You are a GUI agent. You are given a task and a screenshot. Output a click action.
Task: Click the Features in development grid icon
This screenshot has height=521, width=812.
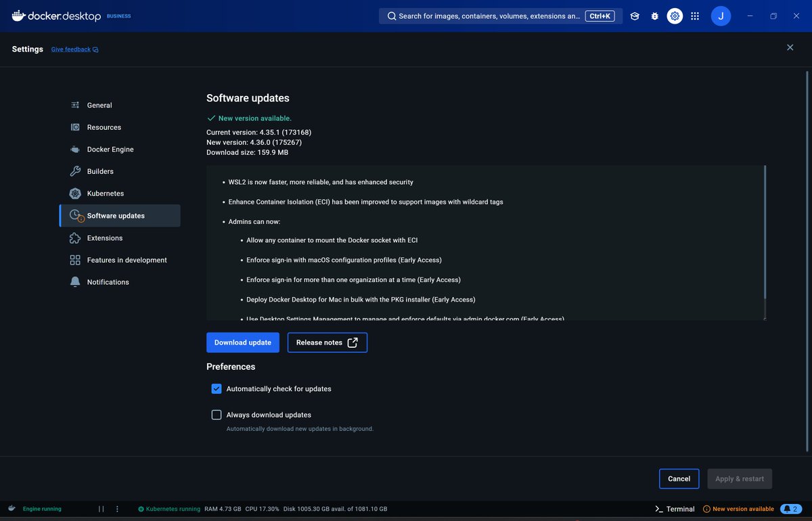(x=75, y=260)
